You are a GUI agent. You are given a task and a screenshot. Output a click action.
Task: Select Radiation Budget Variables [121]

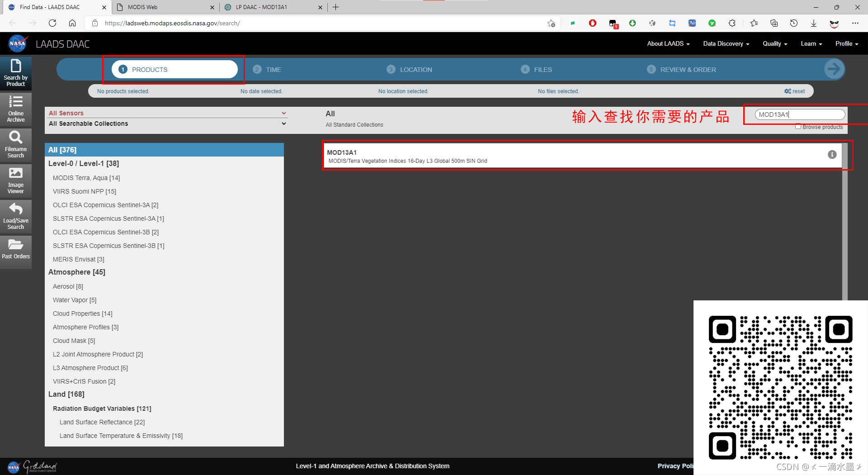point(102,408)
